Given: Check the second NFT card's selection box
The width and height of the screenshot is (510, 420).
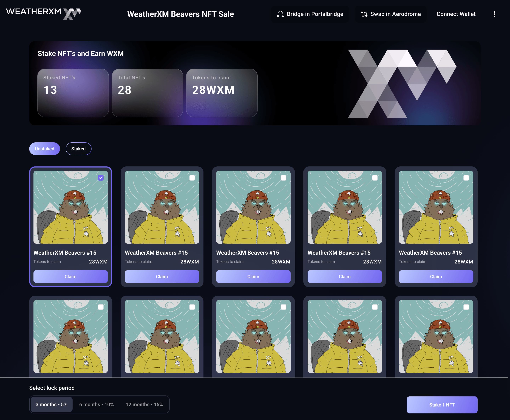Looking at the screenshot, I should tap(192, 178).
